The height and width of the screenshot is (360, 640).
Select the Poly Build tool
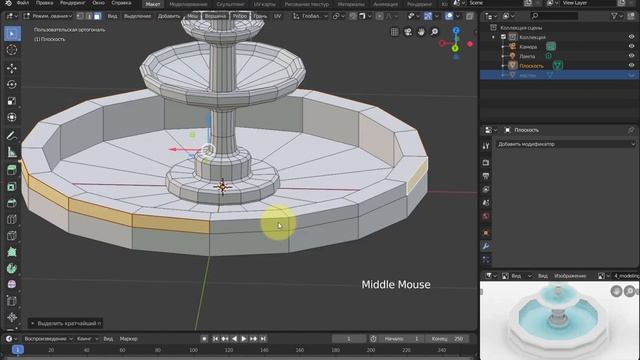pos(12,252)
